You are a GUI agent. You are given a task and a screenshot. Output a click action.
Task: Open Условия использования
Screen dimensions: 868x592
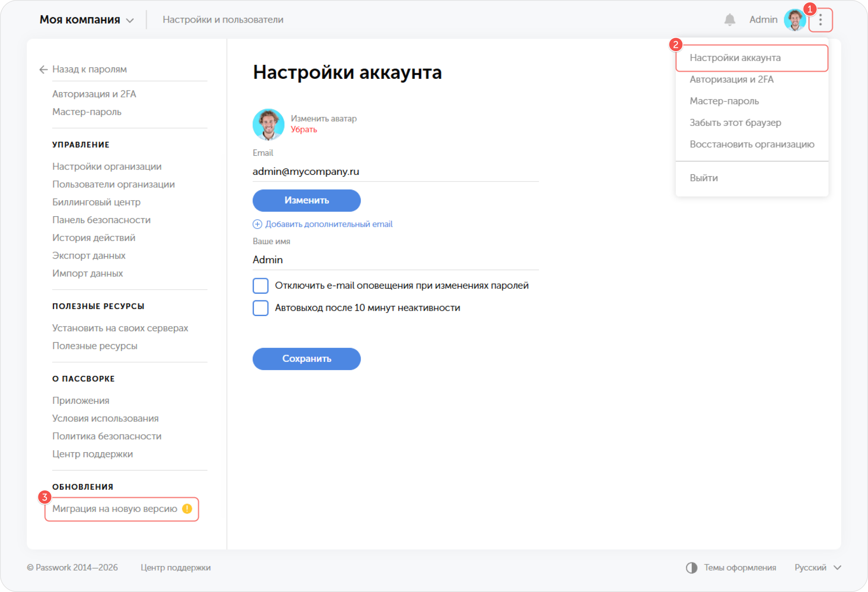coord(105,418)
